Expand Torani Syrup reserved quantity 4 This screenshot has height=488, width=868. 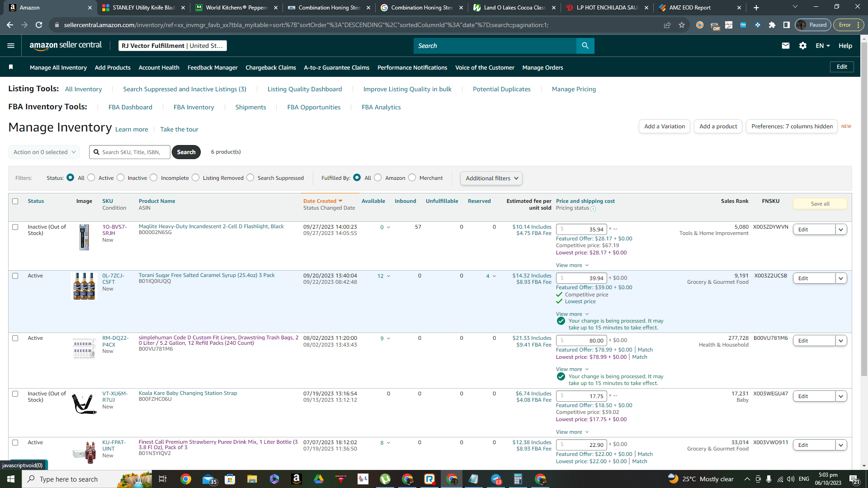(491, 276)
